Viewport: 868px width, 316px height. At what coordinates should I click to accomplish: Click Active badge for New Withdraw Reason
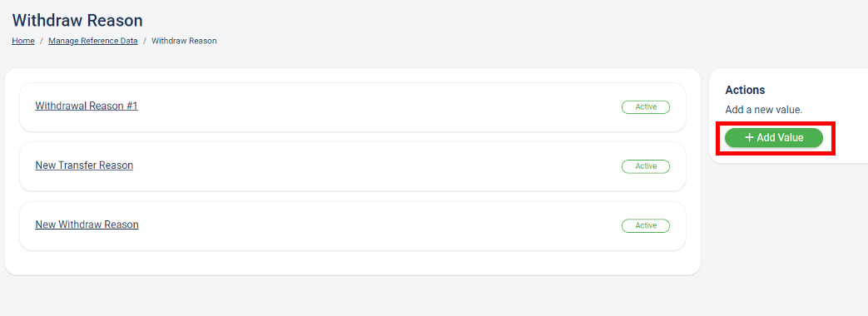[646, 225]
